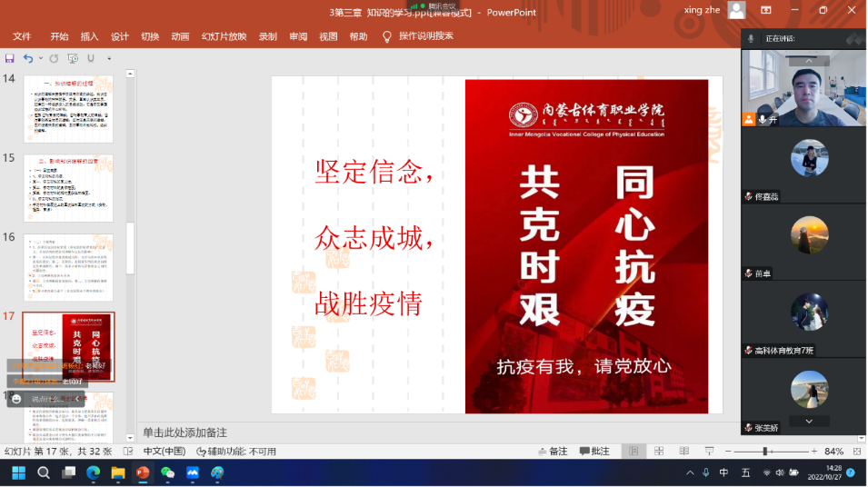Click the xing zhe account avatar
Viewport: 868px width, 487px height.
pyautogui.click(x=736, y=10)
